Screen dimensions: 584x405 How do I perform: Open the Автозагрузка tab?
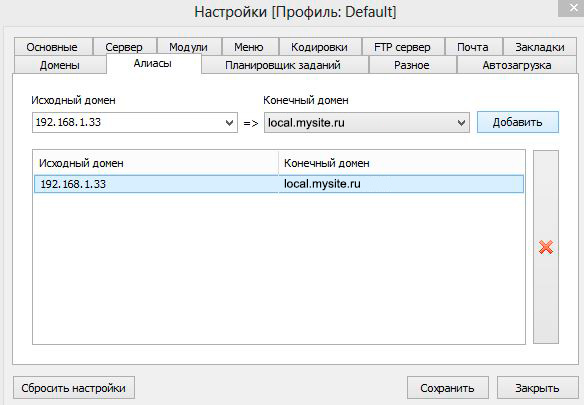point(517,65)
